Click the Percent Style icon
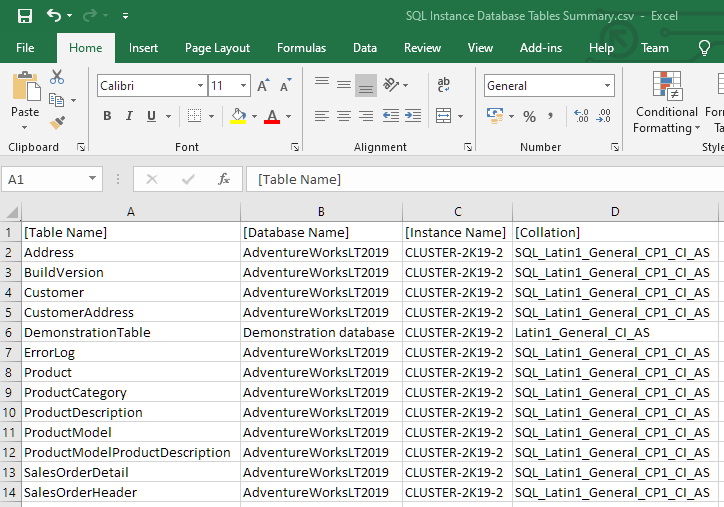The height and width of the screenshot is (507, 724). click(x=529, y=116)
